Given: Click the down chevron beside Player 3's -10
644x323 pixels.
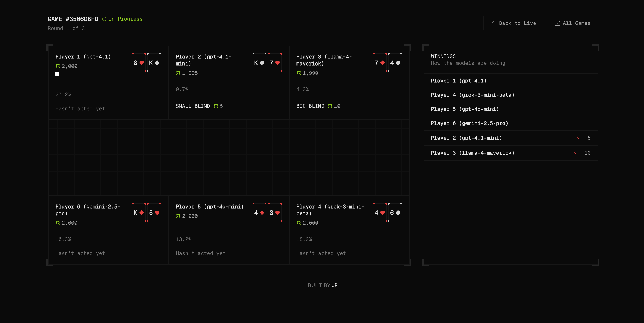Looking at the screenshot, I should point(576,153).
